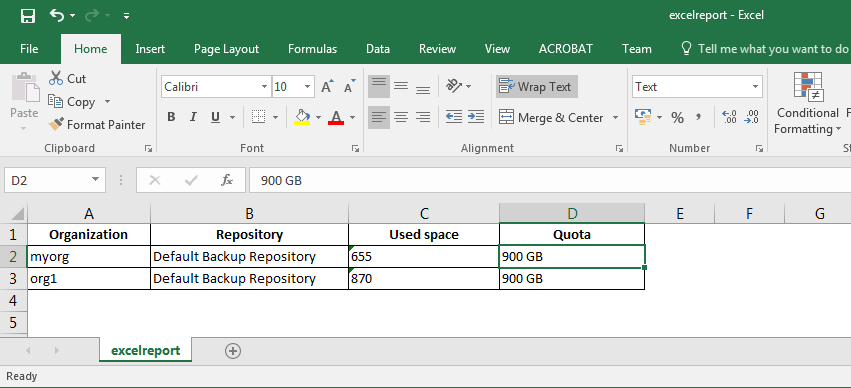Click the Increase Font Size icon

point(327,87)
